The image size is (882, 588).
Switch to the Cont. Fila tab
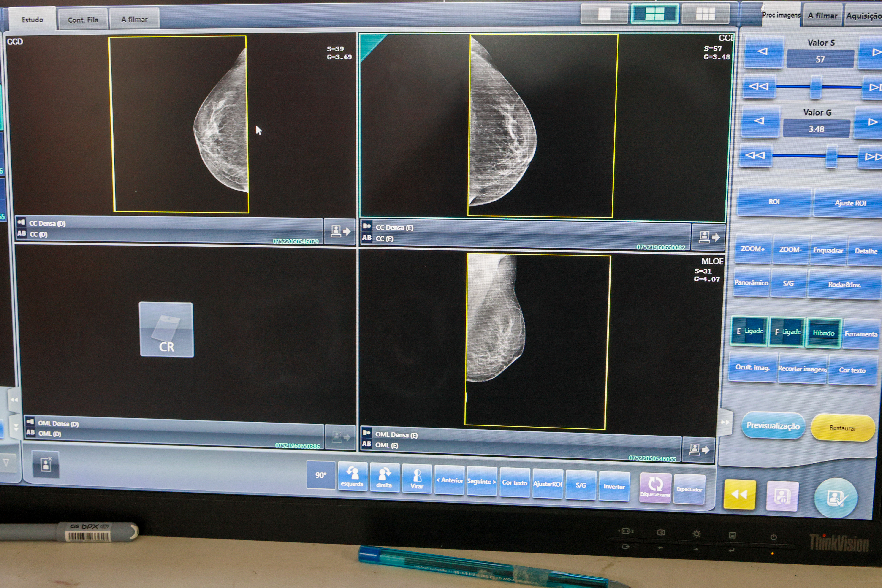(83, 20)
